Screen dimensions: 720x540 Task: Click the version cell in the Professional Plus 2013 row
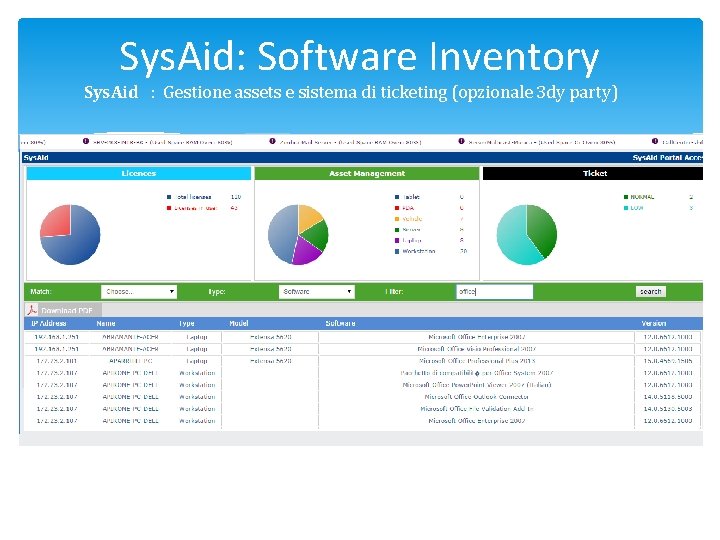668,361
